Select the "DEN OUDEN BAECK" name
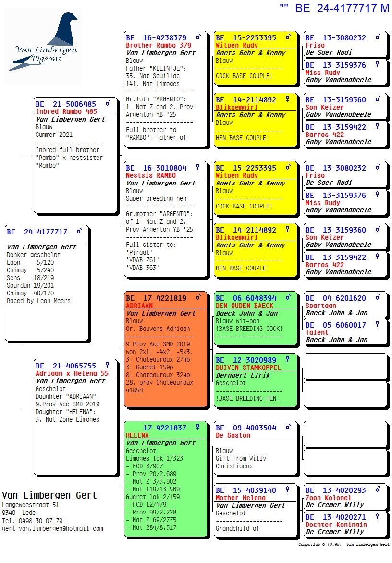This screenshot has height=563, width=392. click(245, 306)
